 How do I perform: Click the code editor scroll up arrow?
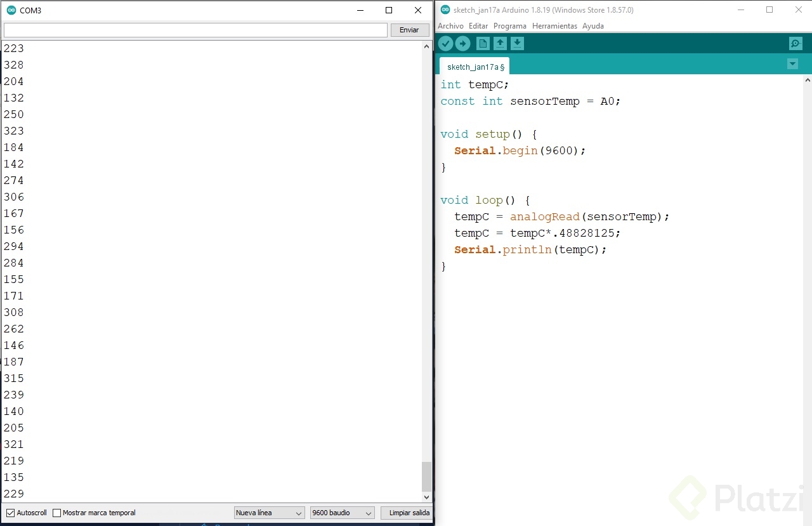808,81
